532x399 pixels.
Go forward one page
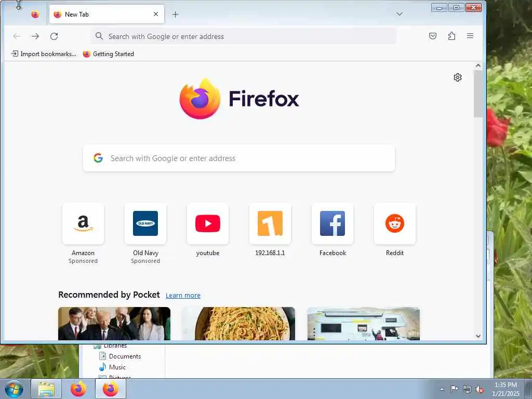click(35, 36)
